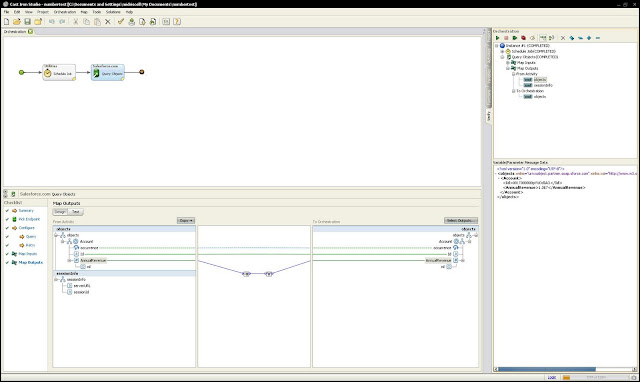Click the pink Stop orchestration icon
The image size is (640, 382).
tap(506, 38)
